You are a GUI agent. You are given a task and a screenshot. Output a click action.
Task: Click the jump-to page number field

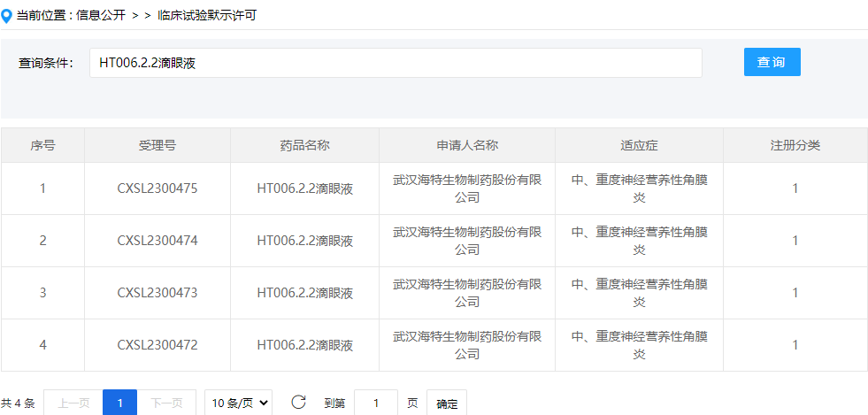[x=376, y=403]
